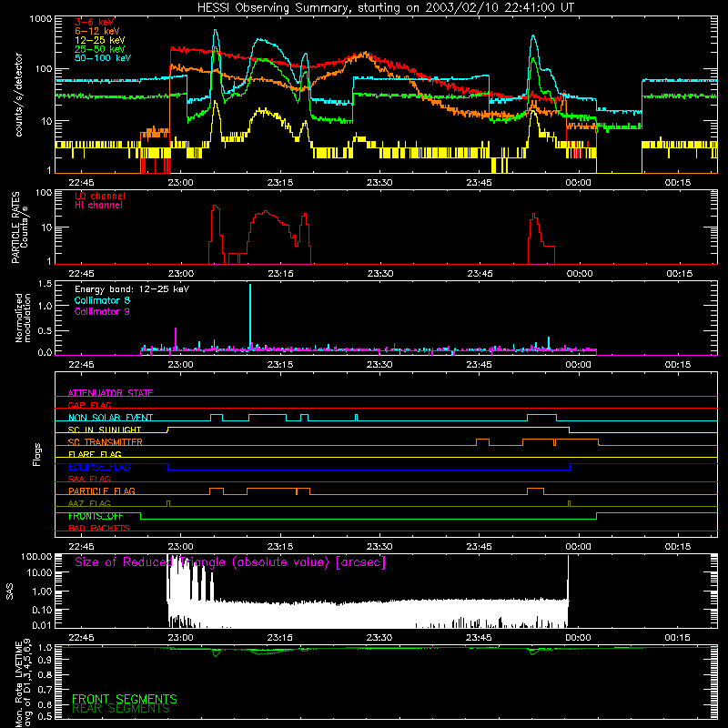The height and width of the screenshot is (728, 728).
Task: Click the 23:45 tick label in modulation plot
Action: pos(480,365)
